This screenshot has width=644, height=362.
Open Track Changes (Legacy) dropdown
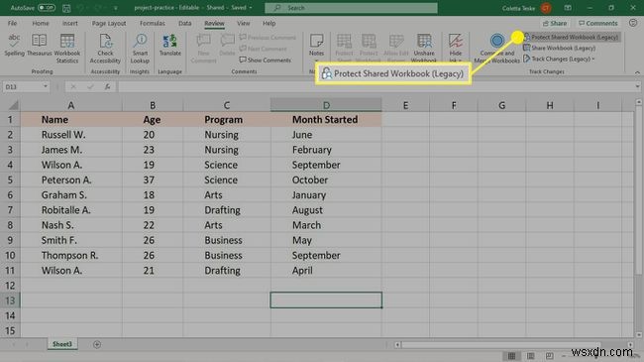pos(560,60)
